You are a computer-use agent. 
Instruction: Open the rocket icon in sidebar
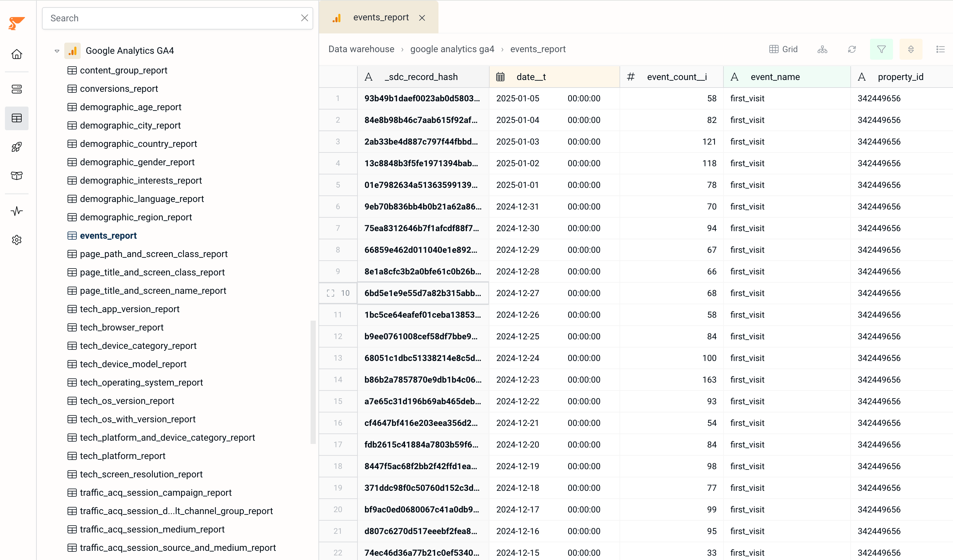[17, 147]
